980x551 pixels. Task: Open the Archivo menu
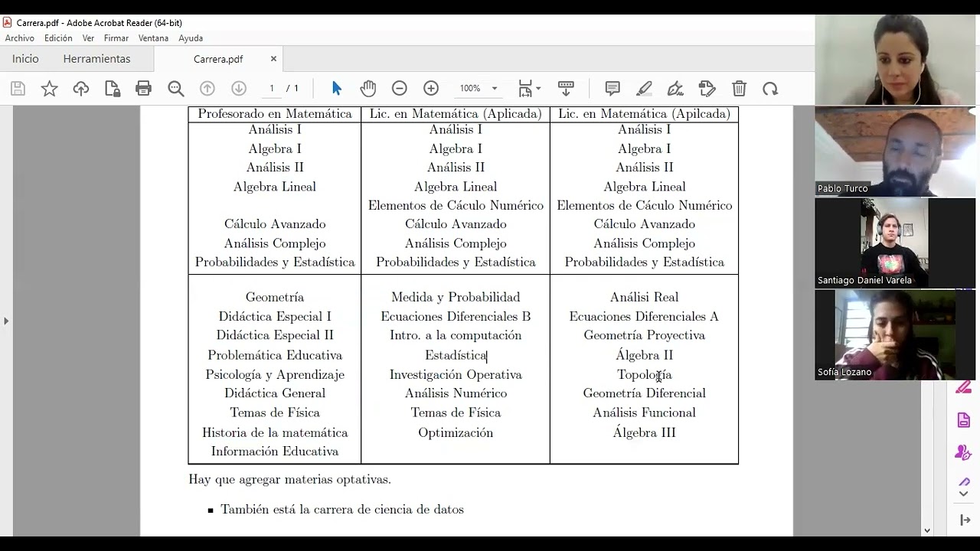click(20, 38)
